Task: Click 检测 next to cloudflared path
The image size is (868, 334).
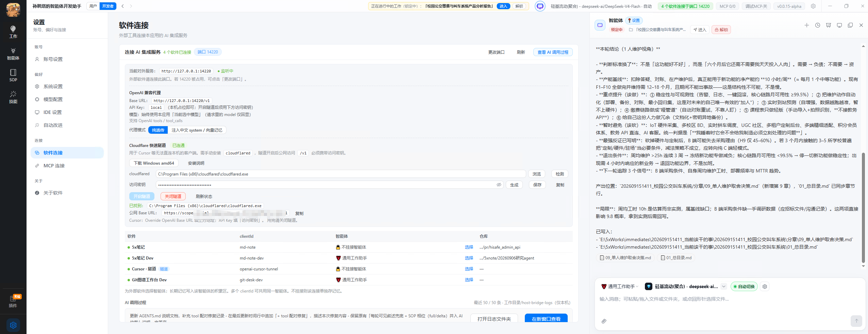Action: [560, 174]
